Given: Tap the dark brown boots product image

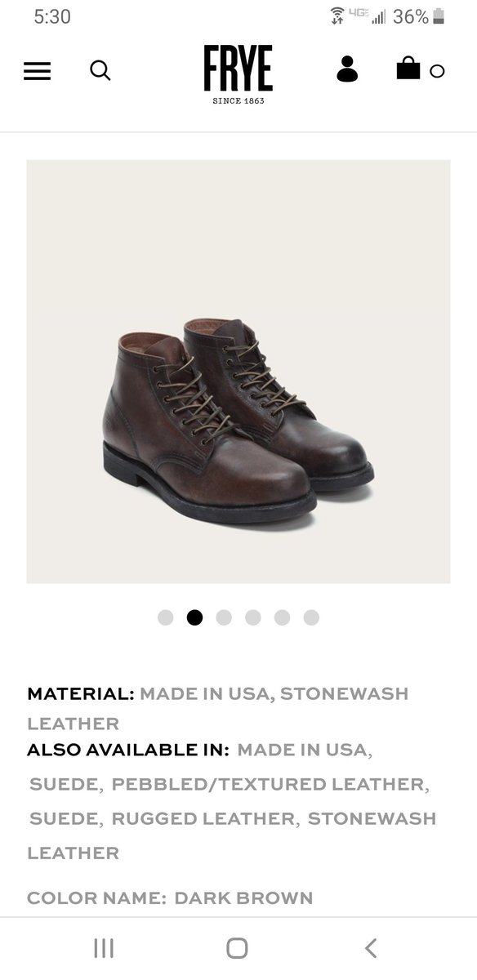Looking at the screenshot, I should click(x=238, y=372).
